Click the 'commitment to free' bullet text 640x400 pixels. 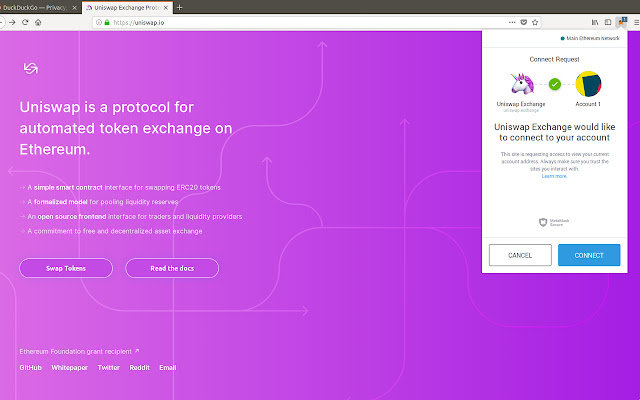[115, 231]
